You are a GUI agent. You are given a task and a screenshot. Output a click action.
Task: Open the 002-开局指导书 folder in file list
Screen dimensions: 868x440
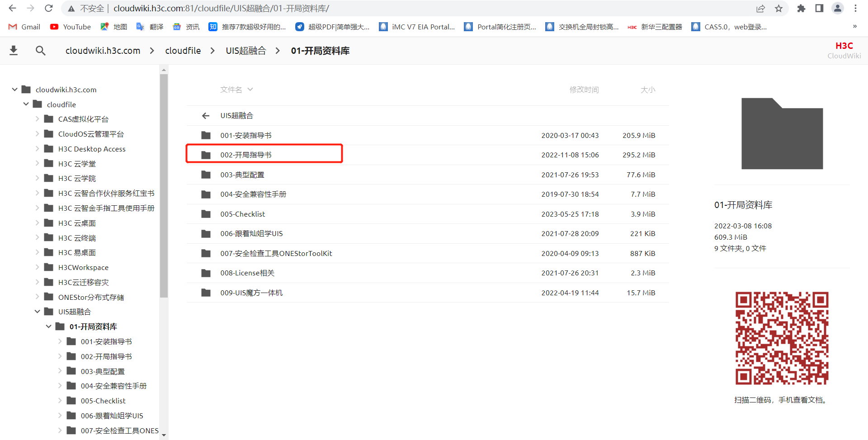coord(246,155)
